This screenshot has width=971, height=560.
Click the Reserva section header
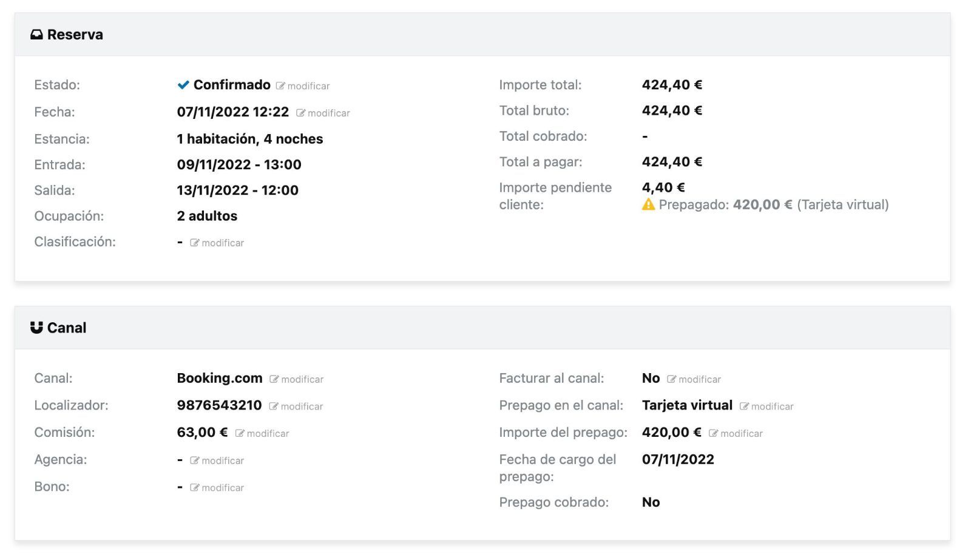(75, 35)
